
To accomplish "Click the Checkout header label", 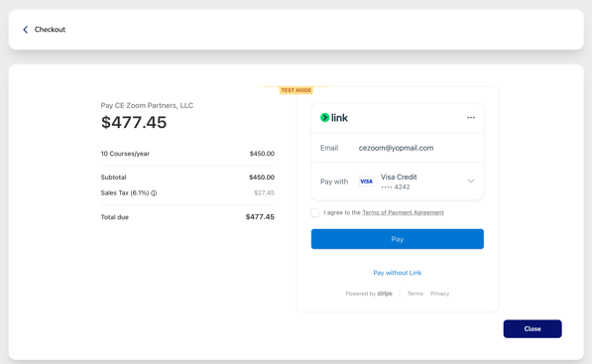I will pyautogui.click(x=50, y=30).
